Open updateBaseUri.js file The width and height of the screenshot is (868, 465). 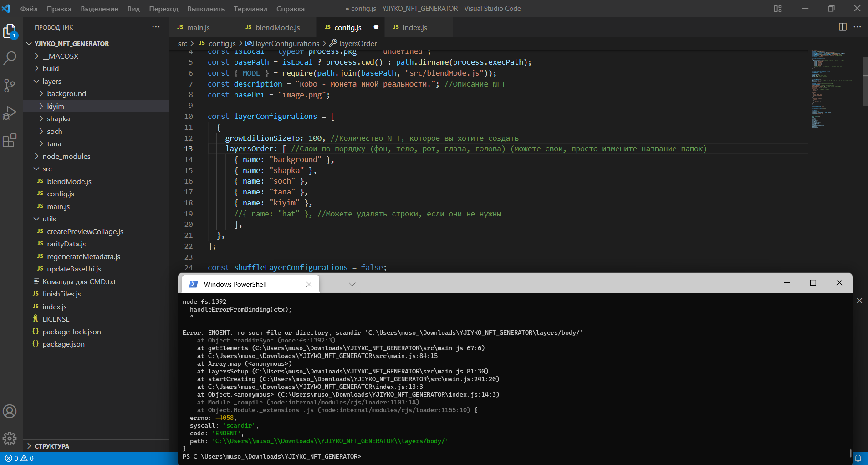click(96, 269)
